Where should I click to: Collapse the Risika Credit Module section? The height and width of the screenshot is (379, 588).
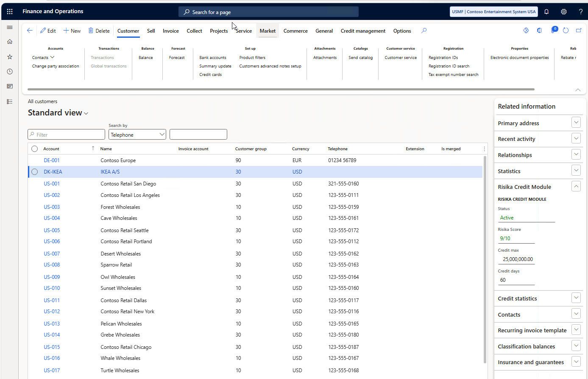576,186
